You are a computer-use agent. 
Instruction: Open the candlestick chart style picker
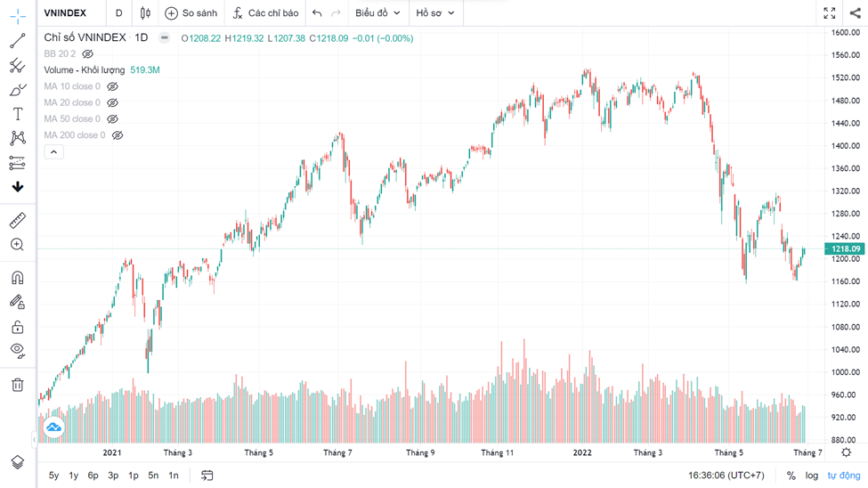point(145,13)
